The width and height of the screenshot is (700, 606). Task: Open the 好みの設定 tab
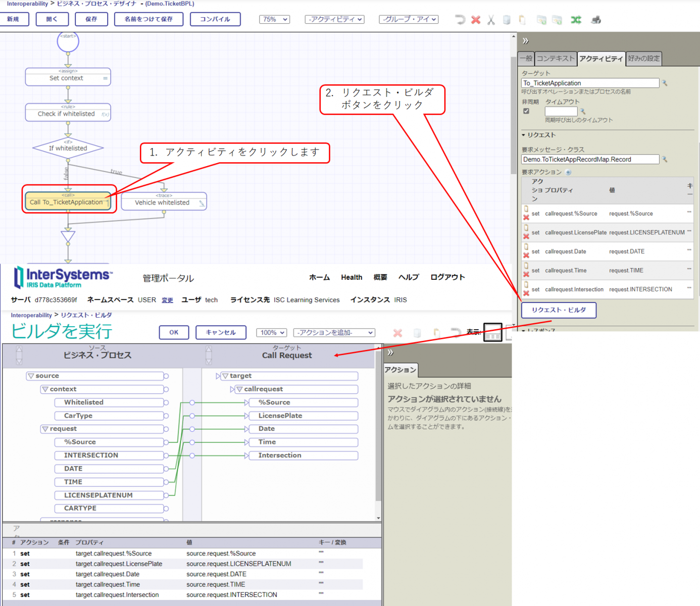643,59
